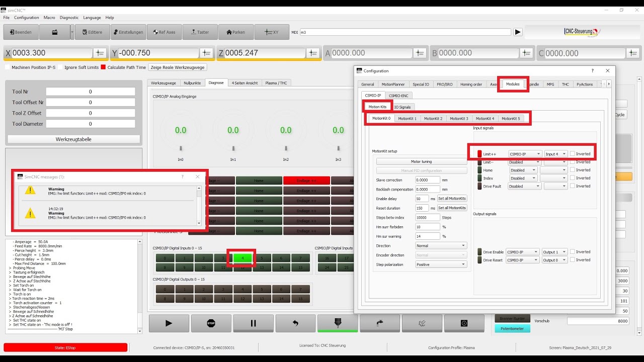Start Ref Axes homing

tap(164, 32)
